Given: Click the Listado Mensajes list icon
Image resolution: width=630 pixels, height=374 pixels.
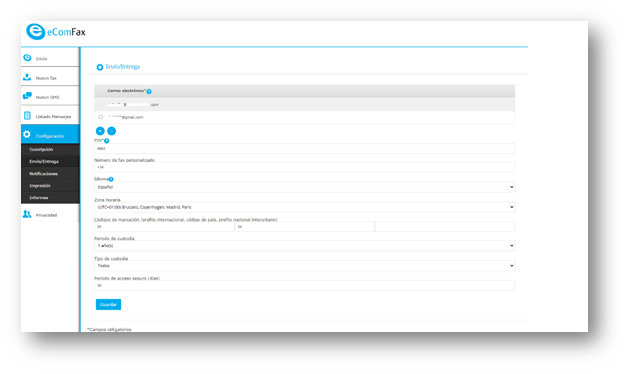Looking at the screenshot, I should (27, 116).
